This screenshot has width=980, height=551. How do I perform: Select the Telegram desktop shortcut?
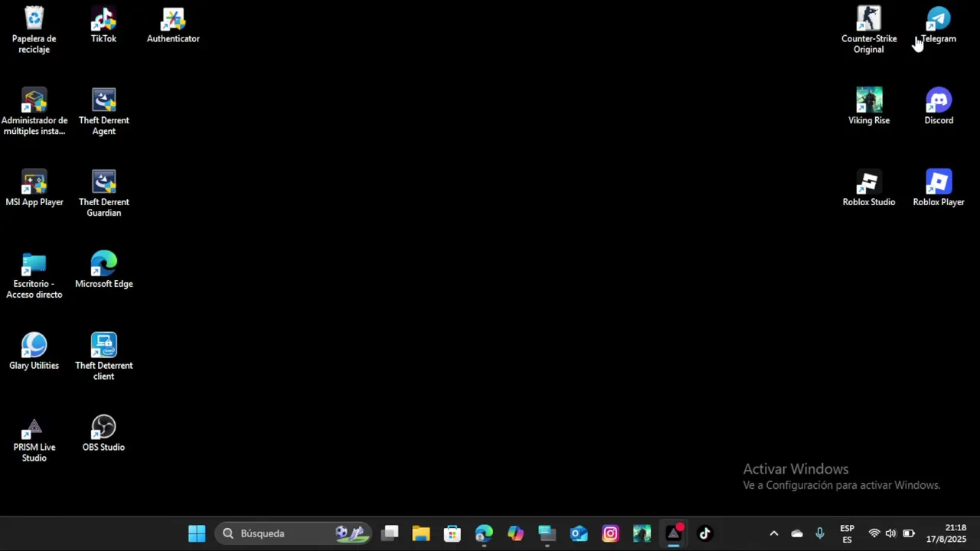coord(939,24)
